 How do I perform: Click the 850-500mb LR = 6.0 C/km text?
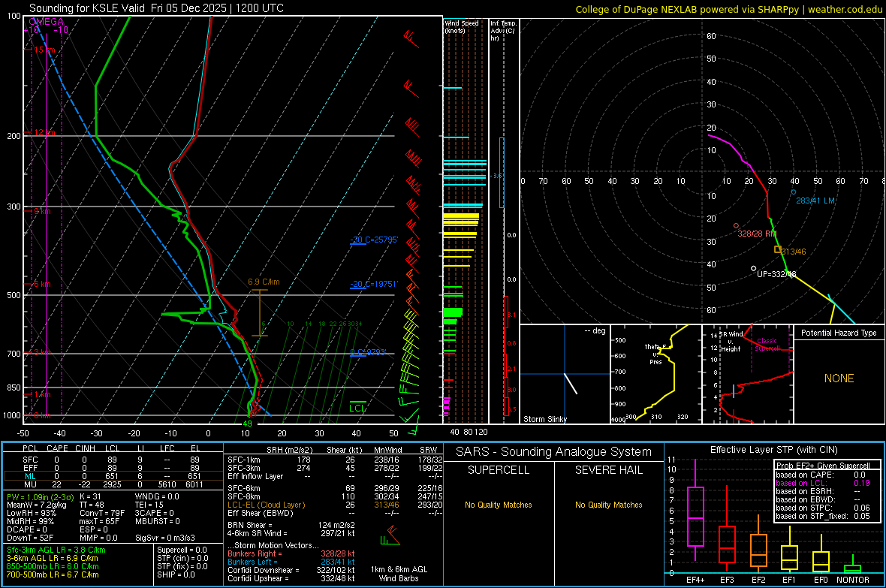pyautogui.click(x=53, y=566)
